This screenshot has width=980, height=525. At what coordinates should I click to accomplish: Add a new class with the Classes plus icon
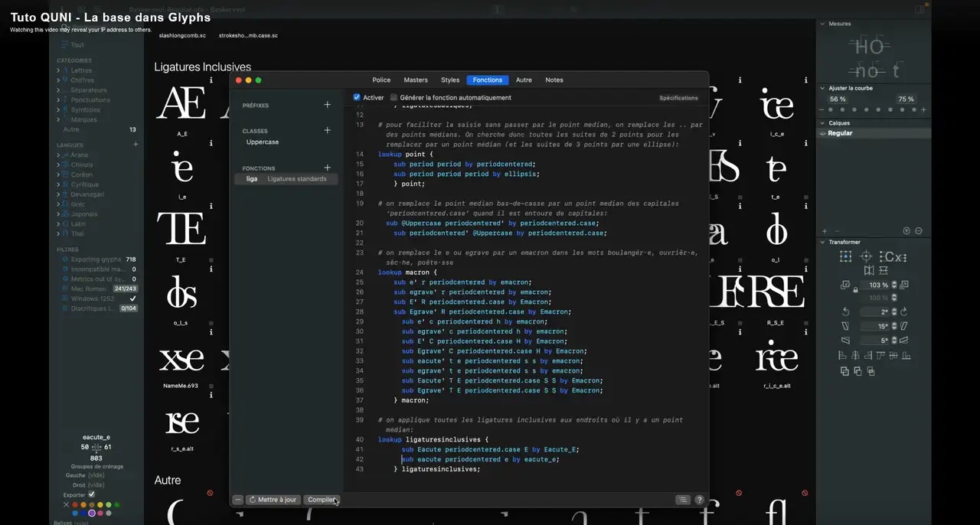[x=327, y=131]
